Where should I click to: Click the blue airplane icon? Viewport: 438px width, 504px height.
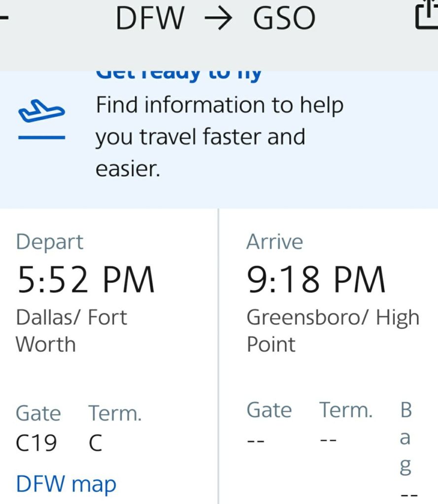pos(41,111)
